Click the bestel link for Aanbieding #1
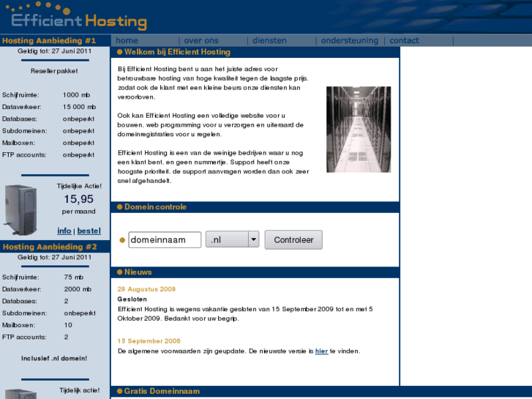 pos(89,231)
